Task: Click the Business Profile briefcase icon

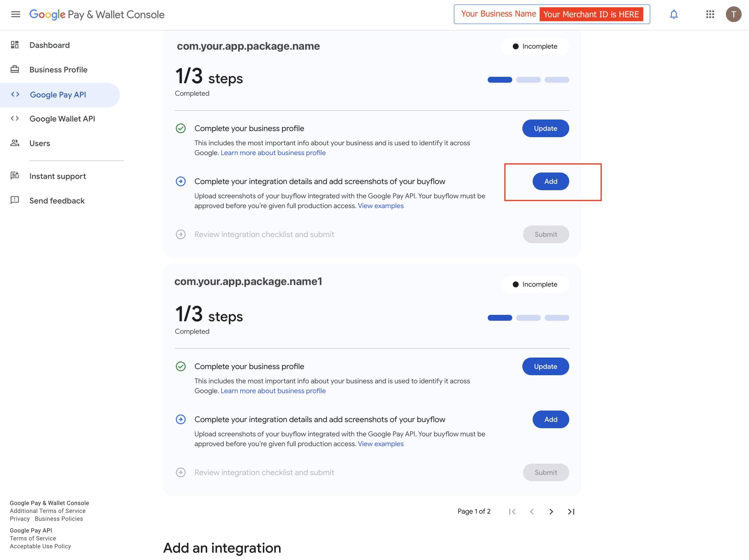Action: tap(14, 69)
